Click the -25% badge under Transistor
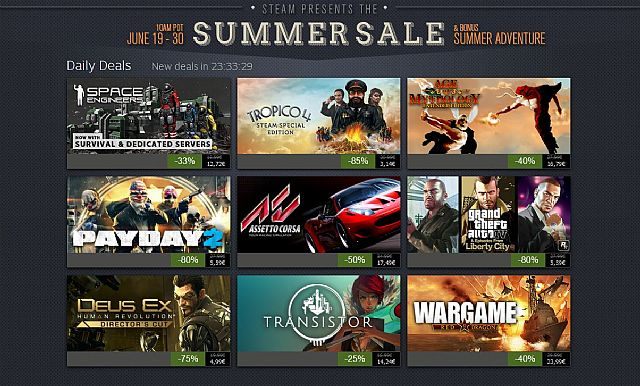The height and width of the screenshot is (386, 640). 354,359
